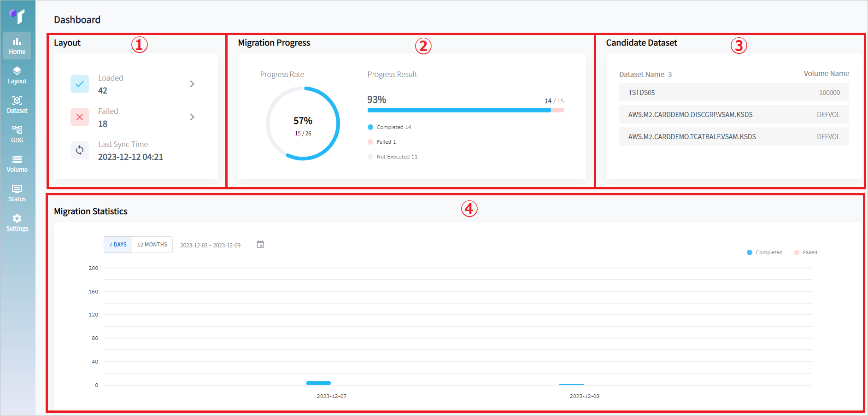This screenshot has width=868, height=416.
Task: Click the Failed red X icon
Action: coord(80,117)
